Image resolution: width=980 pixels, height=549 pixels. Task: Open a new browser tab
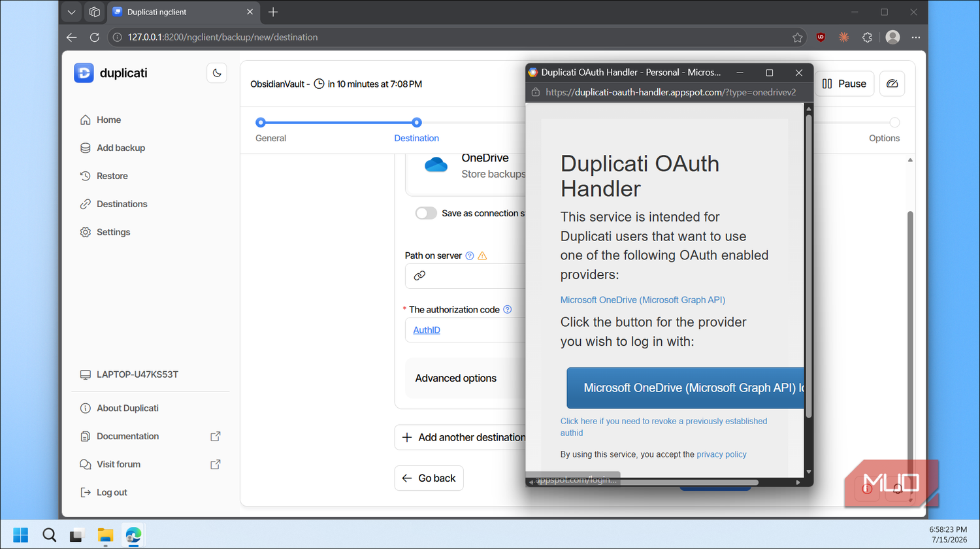click(273, 12)
